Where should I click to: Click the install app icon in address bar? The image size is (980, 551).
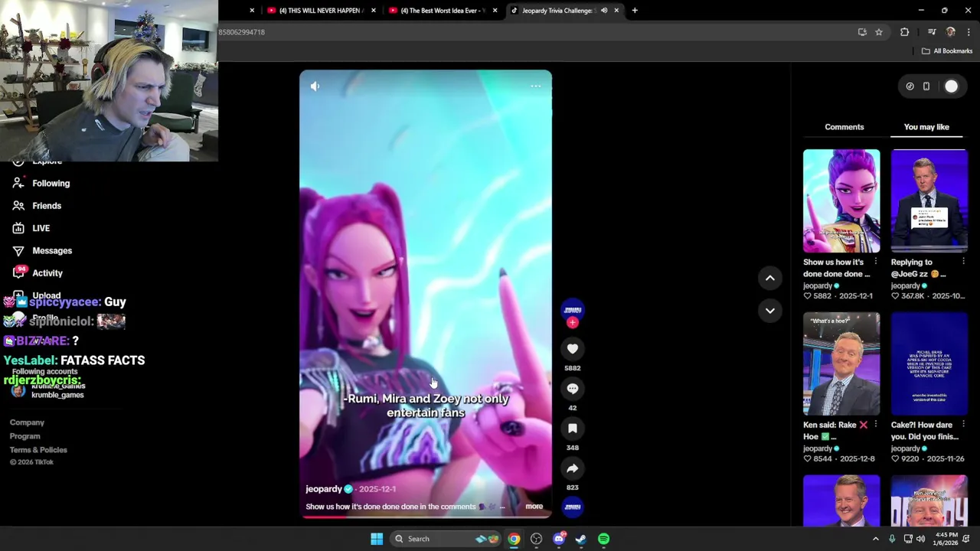(862, 32)
